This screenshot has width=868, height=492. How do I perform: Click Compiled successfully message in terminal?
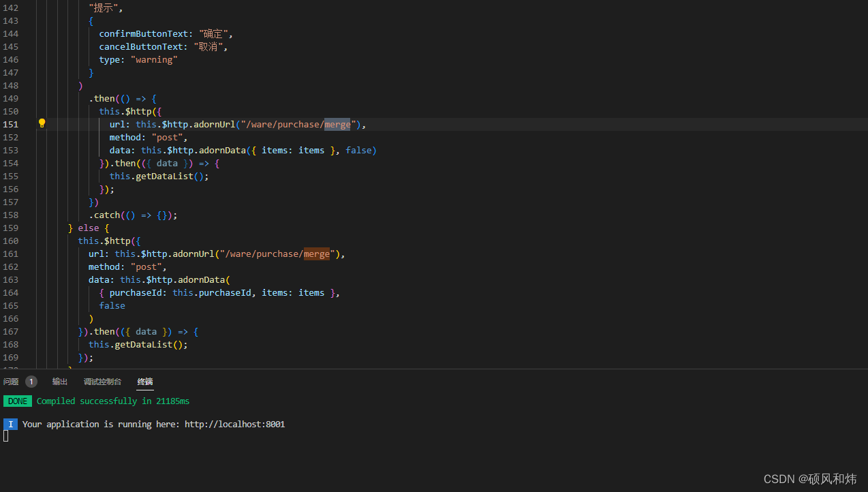point(113,401)
